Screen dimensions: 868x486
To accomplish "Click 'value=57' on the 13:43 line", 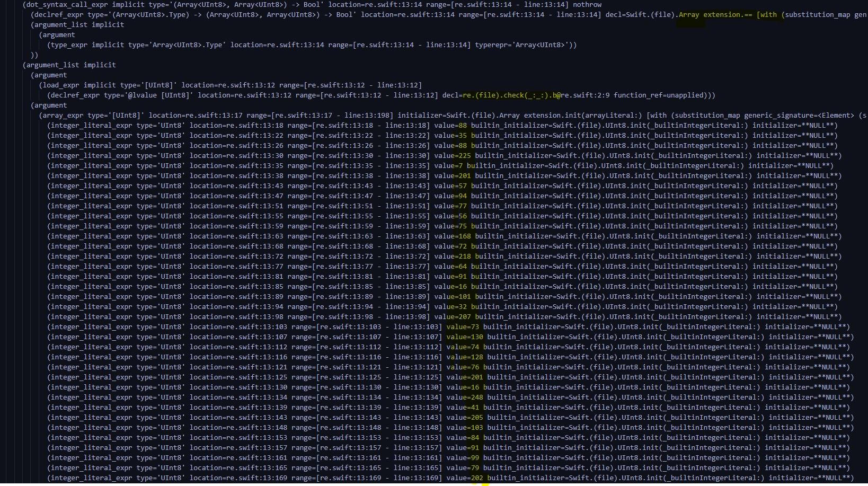I will 450,185.
